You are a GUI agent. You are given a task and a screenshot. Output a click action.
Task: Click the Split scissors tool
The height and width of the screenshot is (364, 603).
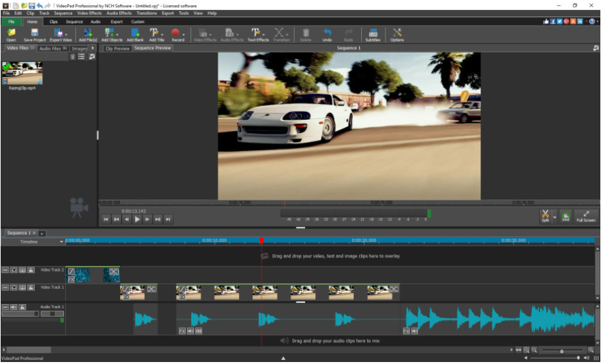(545, 215)
